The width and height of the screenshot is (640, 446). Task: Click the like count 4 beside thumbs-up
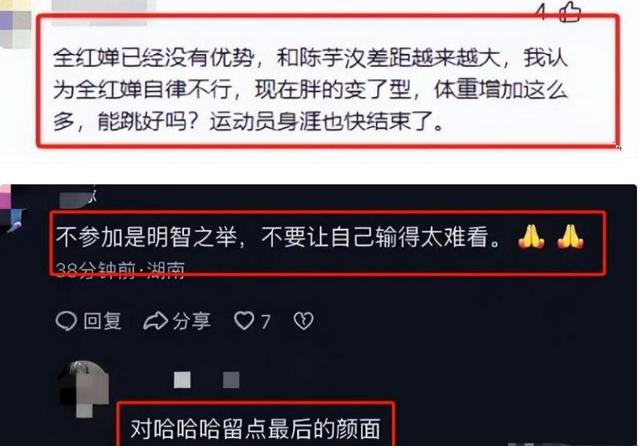[542, 12]
